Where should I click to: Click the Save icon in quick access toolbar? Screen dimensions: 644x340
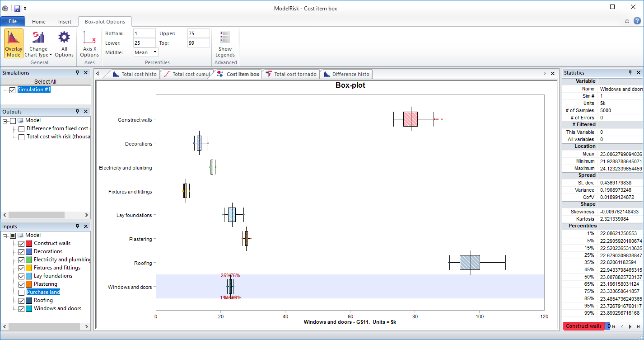(x=17, y=8)
